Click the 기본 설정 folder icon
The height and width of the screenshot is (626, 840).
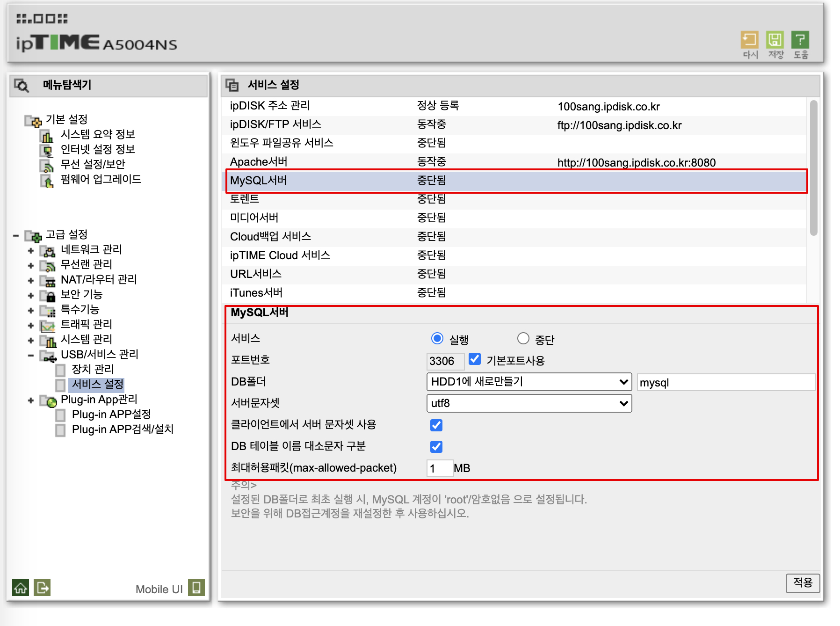pos(33,121)
